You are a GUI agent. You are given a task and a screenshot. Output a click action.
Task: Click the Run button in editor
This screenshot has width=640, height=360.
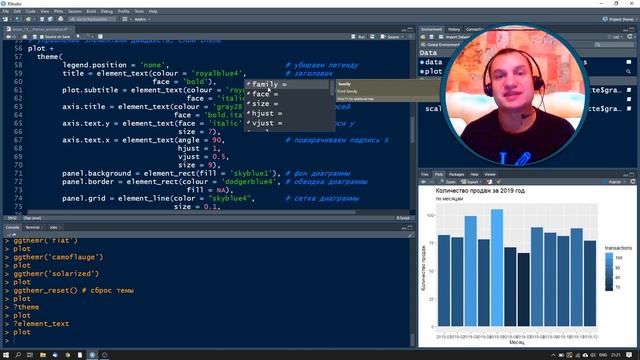(x=359, y=37)
